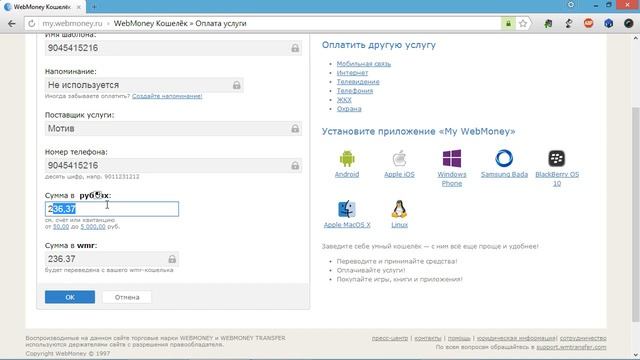Click the Apple iOS text link
This screenshot has width=640, height=360.
(399, 174)
